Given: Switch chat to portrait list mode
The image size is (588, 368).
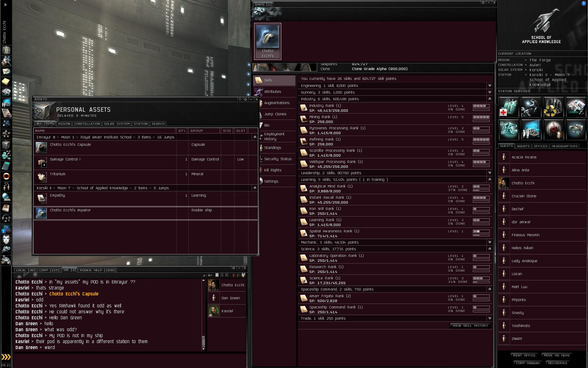Looking at the screenshot, I should (x=226, y=275).
